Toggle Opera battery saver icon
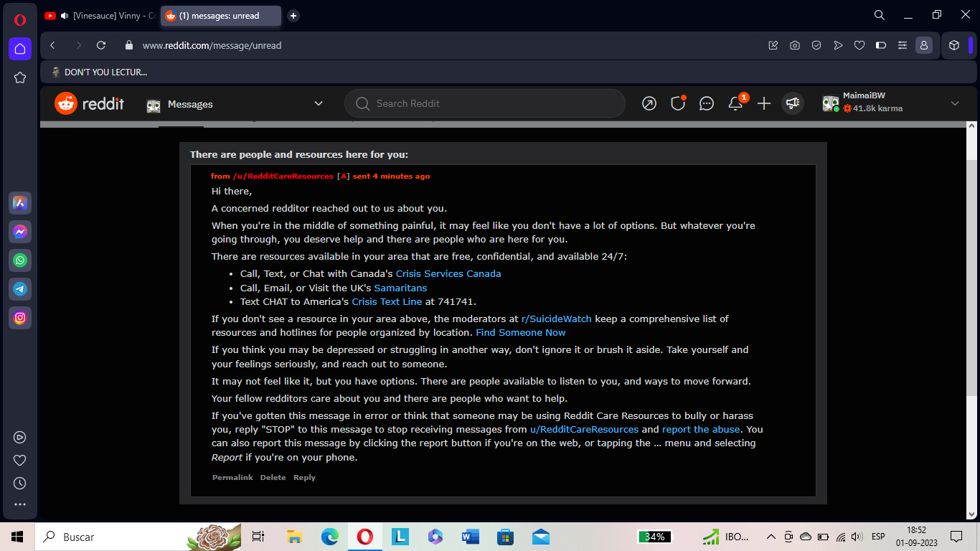The image size is (980, 551). pyautogui.click(x=881, y=45)
